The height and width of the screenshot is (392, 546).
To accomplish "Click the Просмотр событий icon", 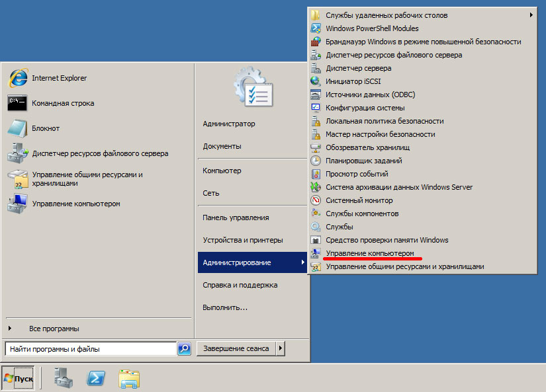I will [316, 174].
